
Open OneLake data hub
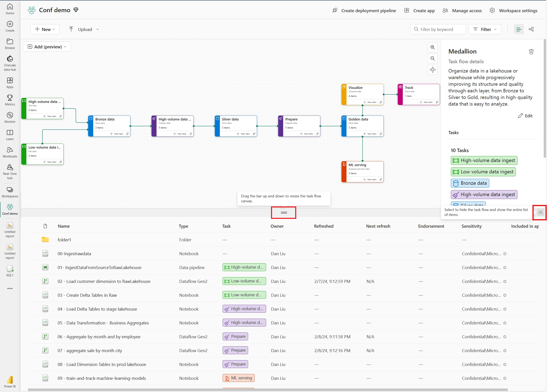tap(10, 63)
